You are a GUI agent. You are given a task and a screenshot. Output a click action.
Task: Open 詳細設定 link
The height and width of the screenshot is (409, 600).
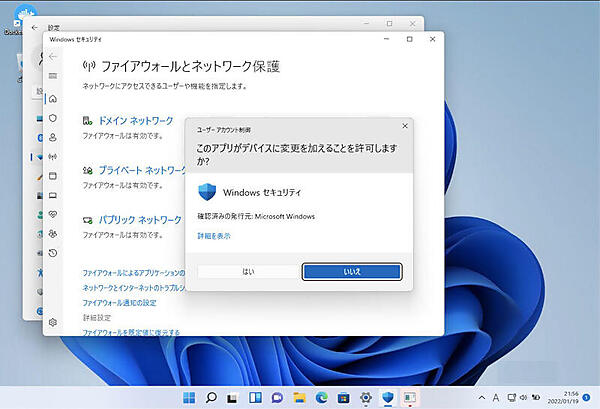coord(96,316)
